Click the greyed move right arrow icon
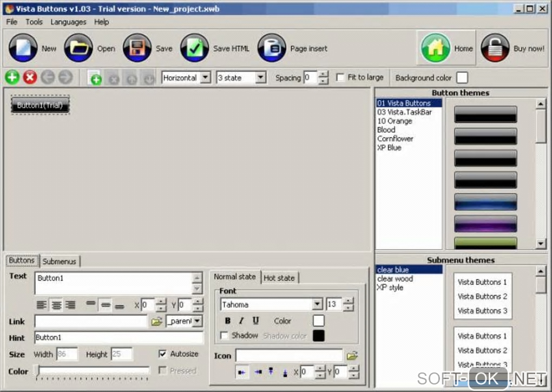552x392 pixels. (65, 77)
